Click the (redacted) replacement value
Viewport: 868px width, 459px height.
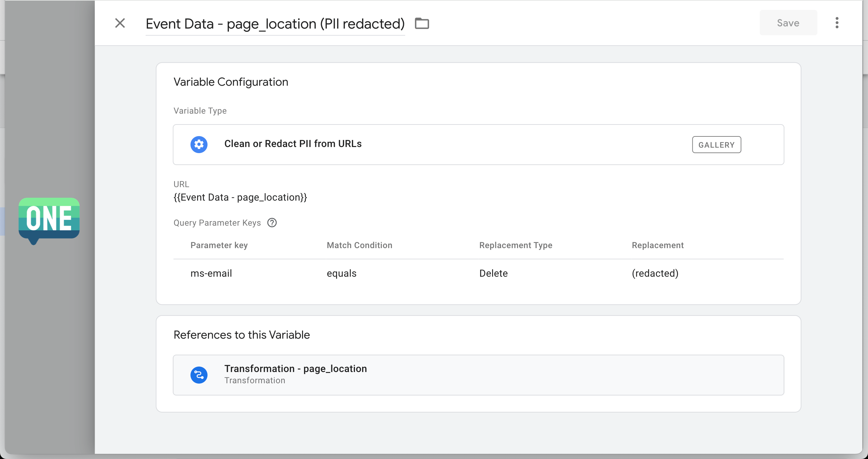tap(655, 273)
